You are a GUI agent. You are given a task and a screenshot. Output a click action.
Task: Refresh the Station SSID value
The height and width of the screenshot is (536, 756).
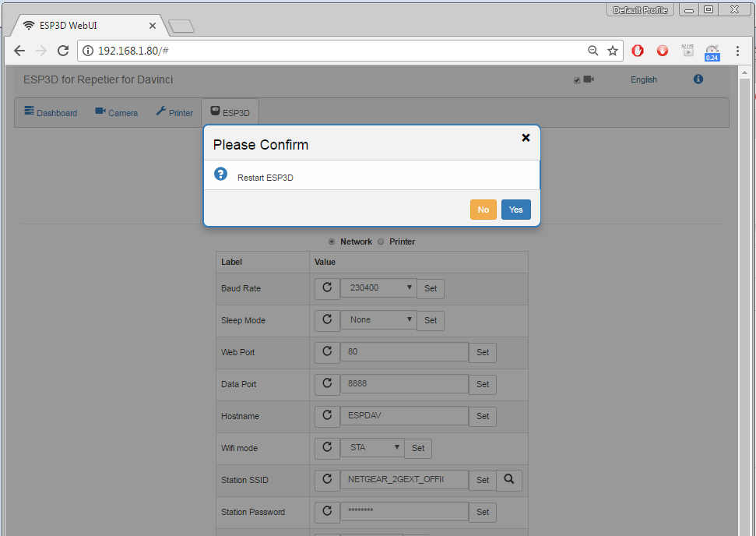coord(327,480)
